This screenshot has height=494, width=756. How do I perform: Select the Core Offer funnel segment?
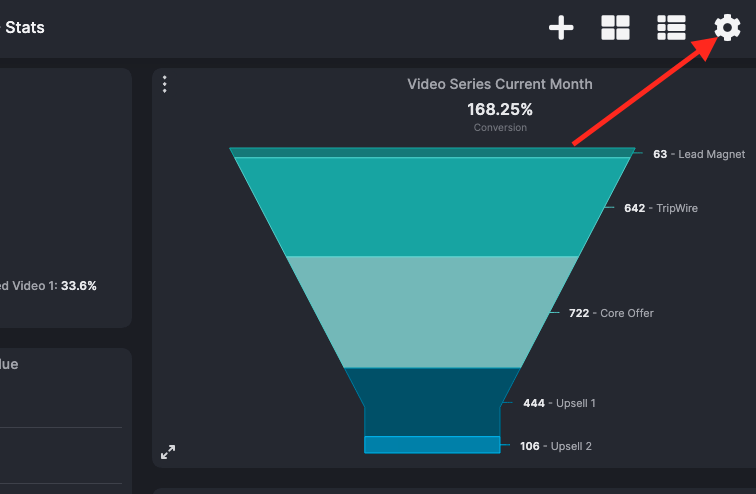[432, 312]
